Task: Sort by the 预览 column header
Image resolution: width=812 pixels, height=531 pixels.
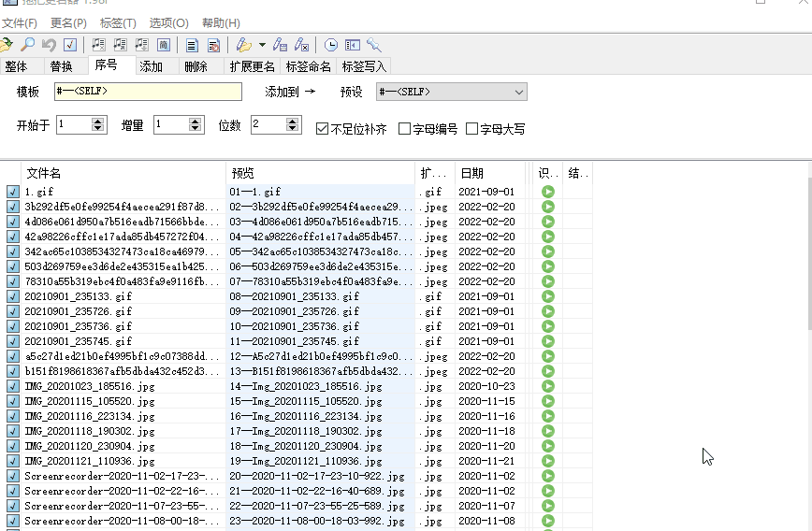Action: point(320,173)
